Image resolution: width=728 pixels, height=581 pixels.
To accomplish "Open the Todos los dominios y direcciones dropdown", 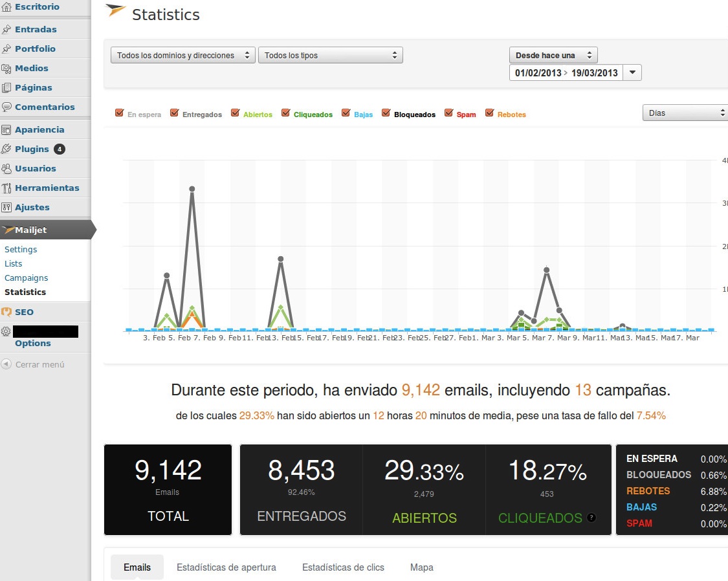I will [x=183, y=56].
